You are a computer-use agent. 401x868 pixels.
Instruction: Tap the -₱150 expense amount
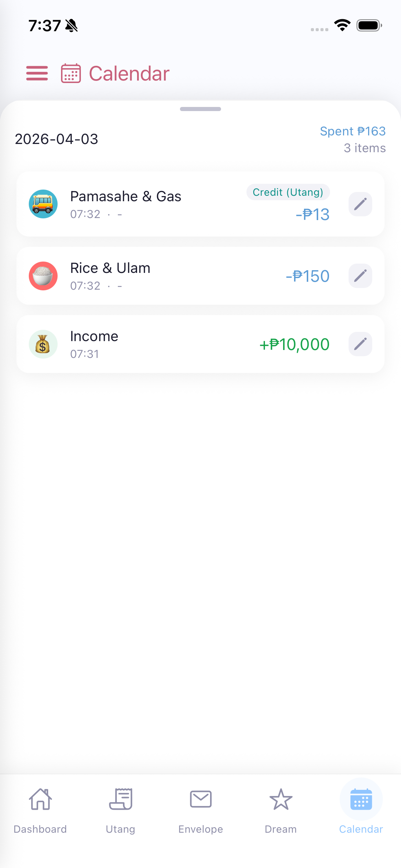pos(307,276)
